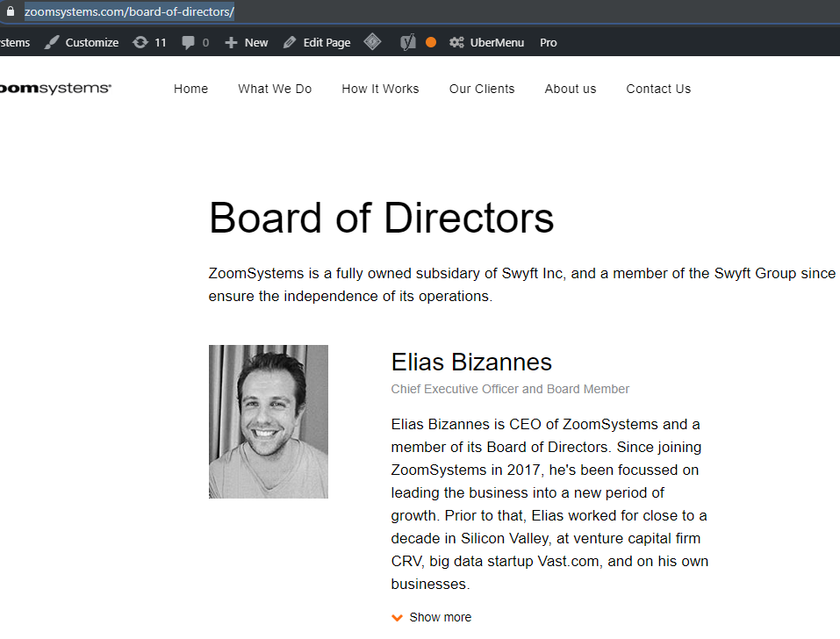Expand Elias Bizannes bio with Show more
The width and height of the screenshot is (840, 639).
tap(440, 617)
